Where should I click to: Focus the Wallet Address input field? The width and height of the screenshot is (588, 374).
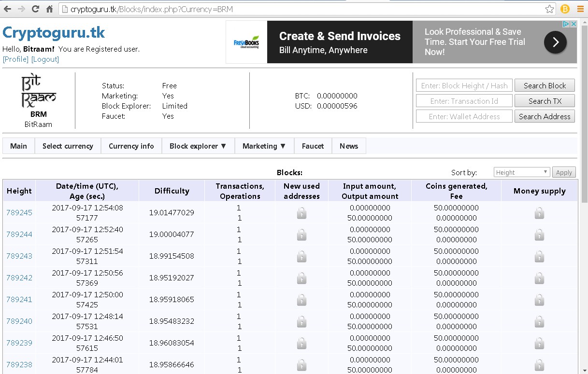click(464, 116)
